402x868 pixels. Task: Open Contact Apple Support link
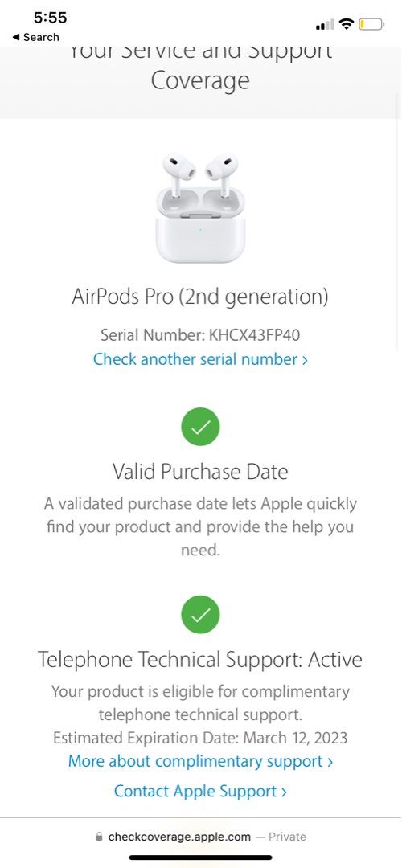200,791
